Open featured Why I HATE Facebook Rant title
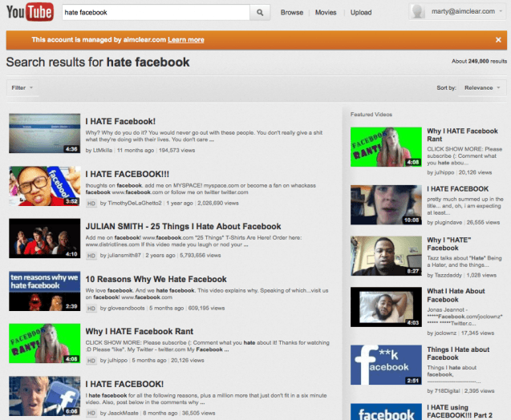This screenshot has height=420, width=511. pyautogui.click(x=462, y=135)
